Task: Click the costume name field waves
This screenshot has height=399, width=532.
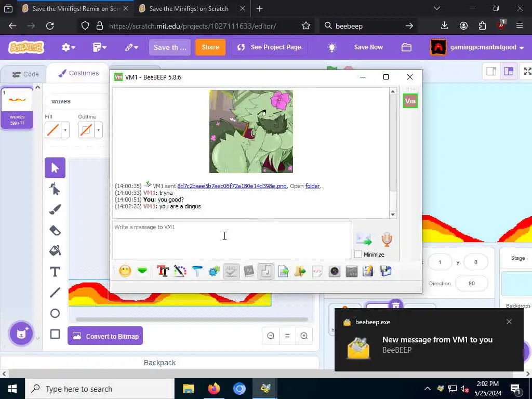Action: point(77,101)
